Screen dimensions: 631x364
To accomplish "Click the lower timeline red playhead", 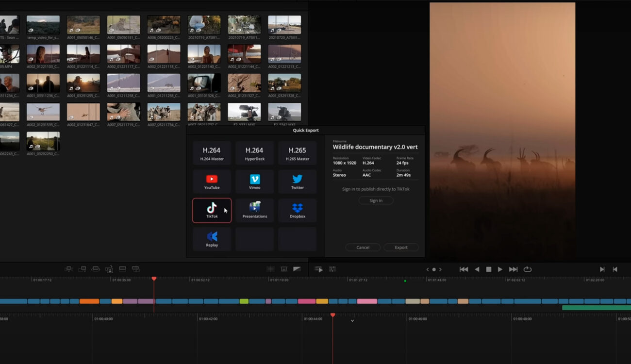I will click(x=332, y=315).
